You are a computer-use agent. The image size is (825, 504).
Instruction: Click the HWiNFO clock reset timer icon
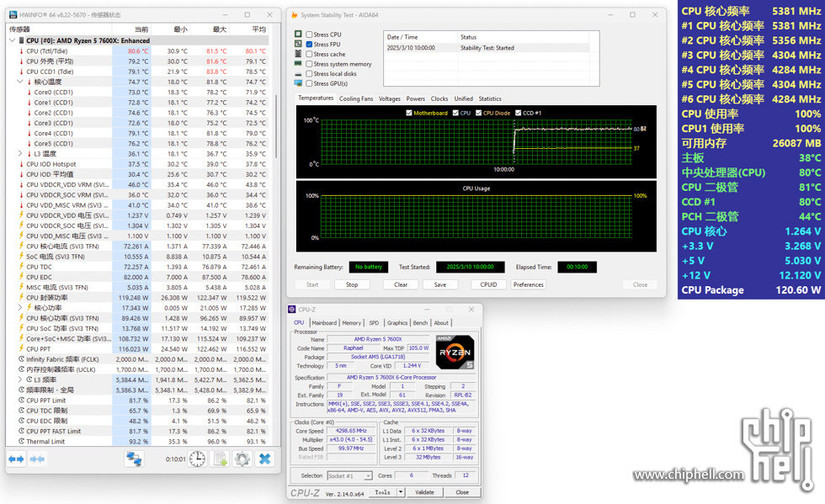click(197, 459)
